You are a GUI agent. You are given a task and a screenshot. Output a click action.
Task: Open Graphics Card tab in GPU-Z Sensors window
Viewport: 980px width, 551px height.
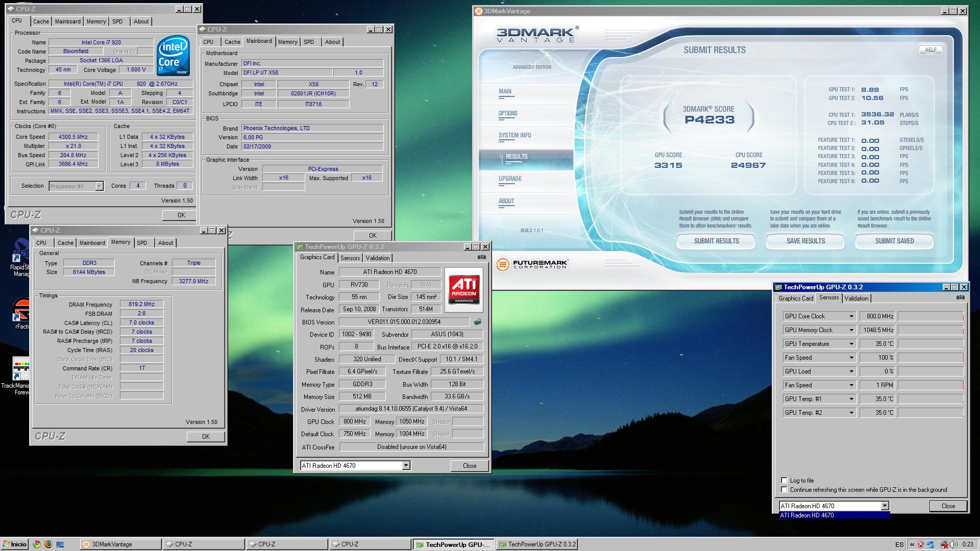pyautogui.click(x=796, y=298)
